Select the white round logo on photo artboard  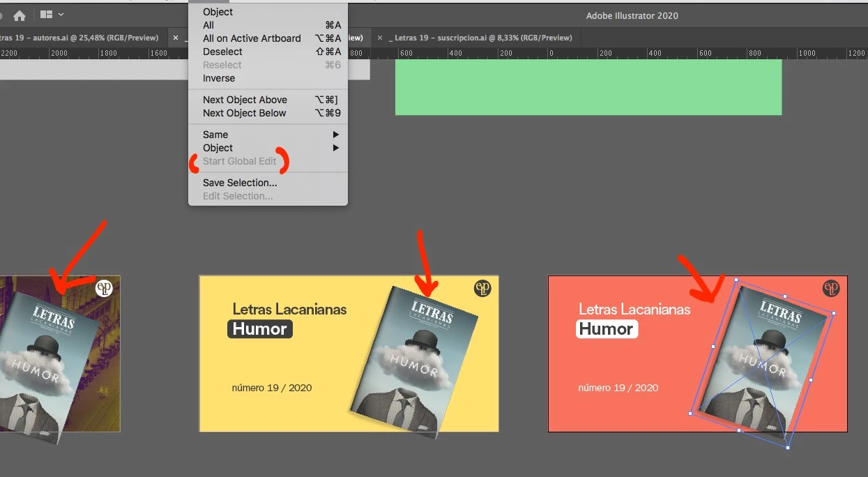[104, 288]
